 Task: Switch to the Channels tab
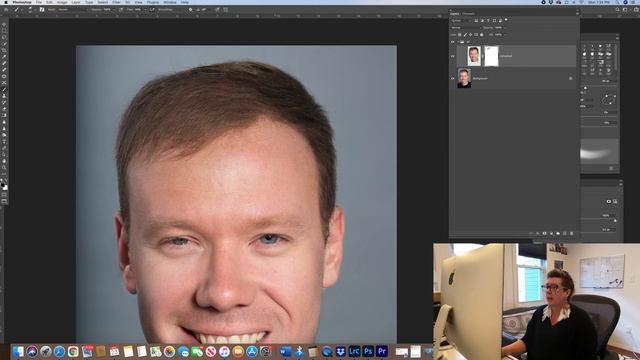click(x=469, y=14)
